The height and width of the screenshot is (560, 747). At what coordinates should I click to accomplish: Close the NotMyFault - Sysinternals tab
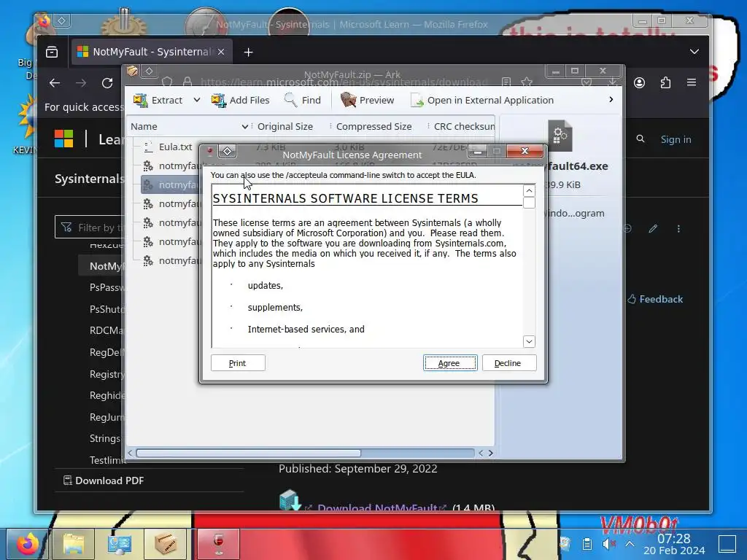[x=221, y=52]
